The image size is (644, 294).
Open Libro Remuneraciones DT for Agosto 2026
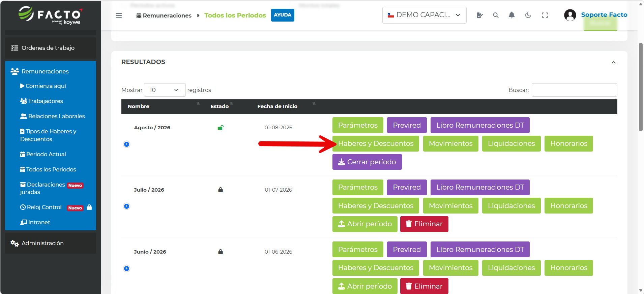click(x=480, y=125)
